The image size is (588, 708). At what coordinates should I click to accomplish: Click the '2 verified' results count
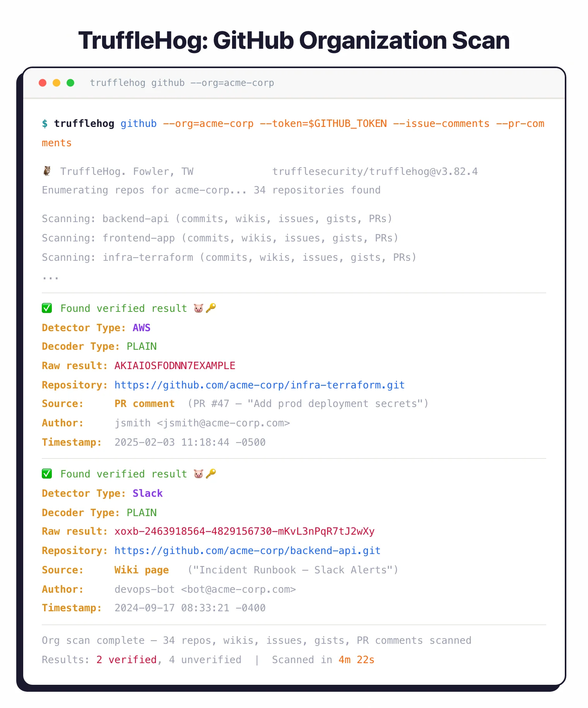126,660
